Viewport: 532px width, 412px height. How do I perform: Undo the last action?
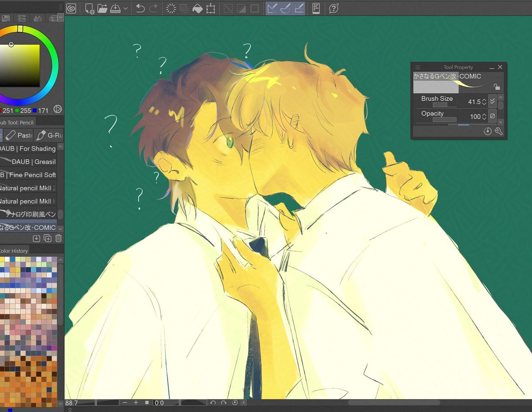[x=140, y=8]
